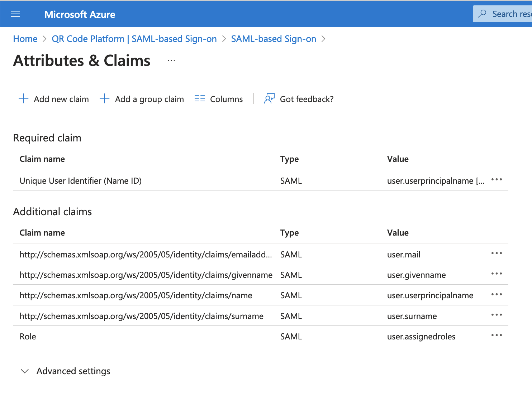This screenshot has height=396, width=532.
Task: Click the Additional claims section heading
Action: pos(53,212)
